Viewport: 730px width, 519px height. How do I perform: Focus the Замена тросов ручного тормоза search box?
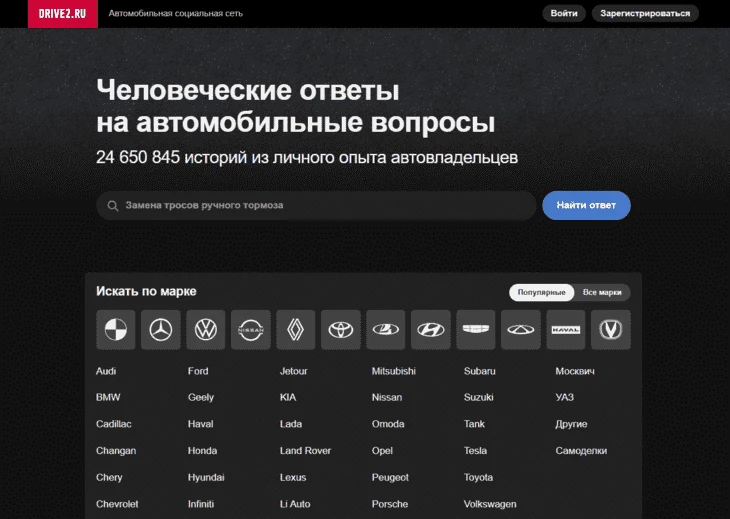(x=317, y=205)
